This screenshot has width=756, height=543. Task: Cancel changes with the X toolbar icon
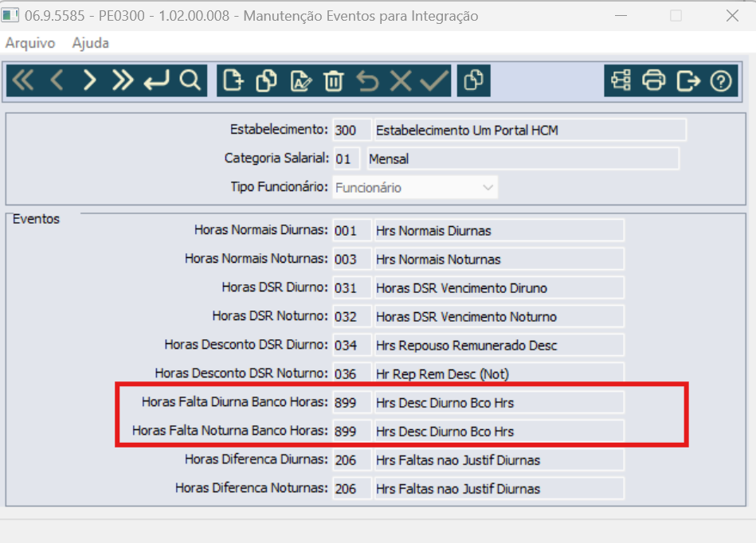click(x=401, y=80)
